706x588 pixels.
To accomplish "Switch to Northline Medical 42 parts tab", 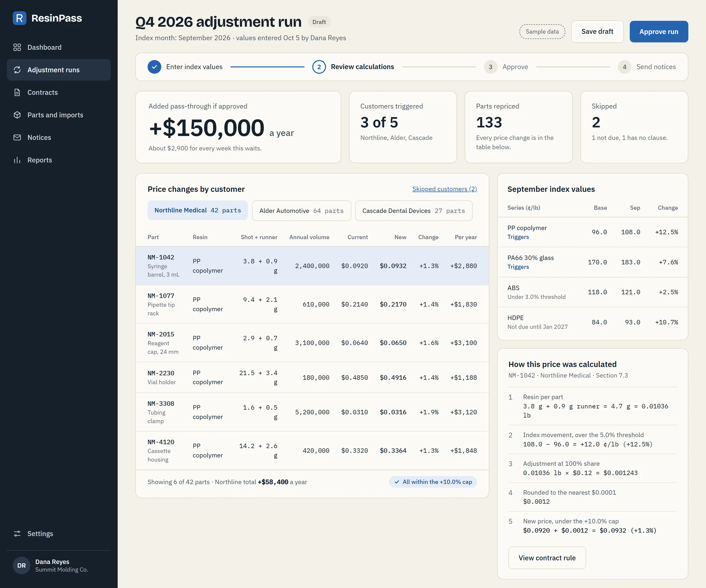I will click(x=198, y=210).
